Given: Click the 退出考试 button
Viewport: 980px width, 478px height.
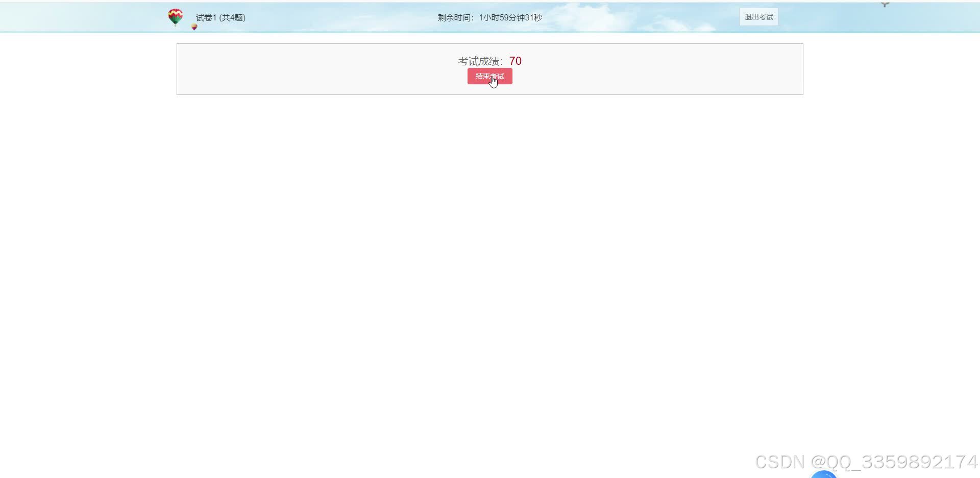Looking at the screenshot, I should click(758, 17).
